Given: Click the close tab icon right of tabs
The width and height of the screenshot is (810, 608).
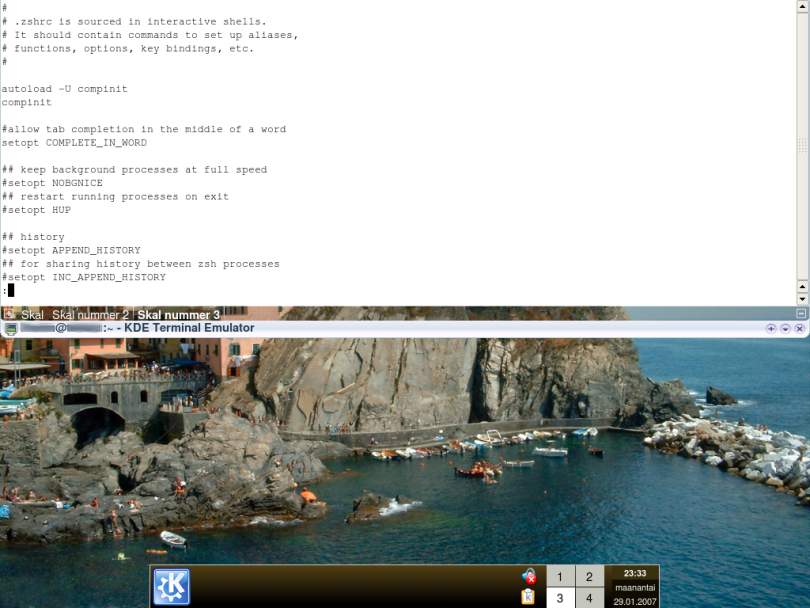Looking at the screenshot, I should [x=801, y=314].
